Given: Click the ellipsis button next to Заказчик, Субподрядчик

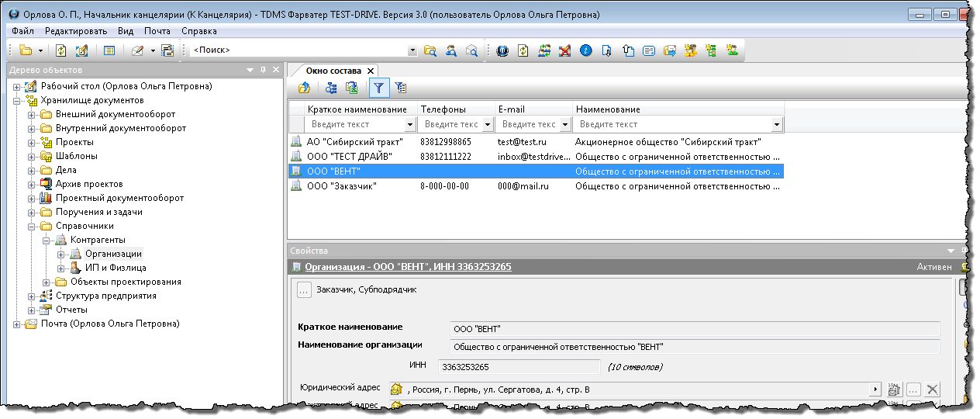Looking at the screenshot, I should pos(304,290).
